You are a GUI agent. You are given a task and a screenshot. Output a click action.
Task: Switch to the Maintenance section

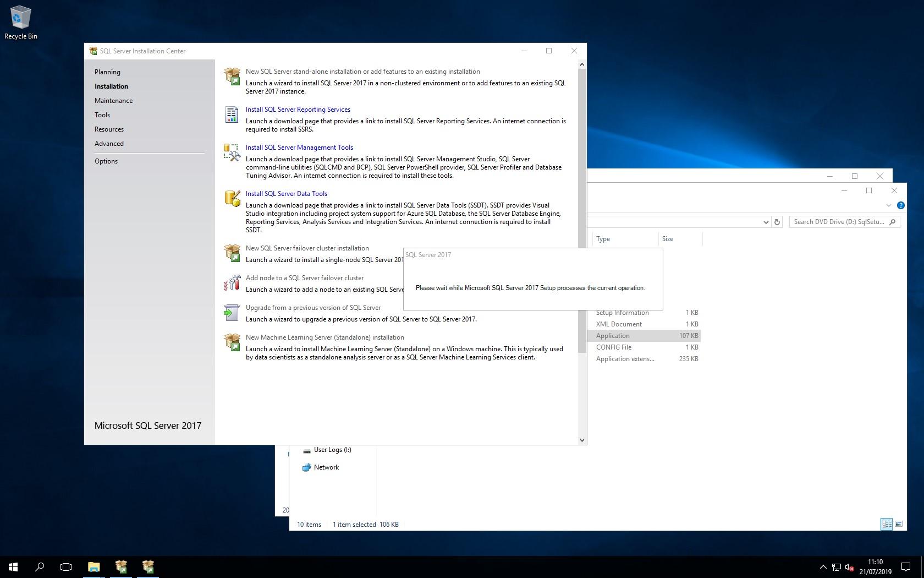coord(113,101)
